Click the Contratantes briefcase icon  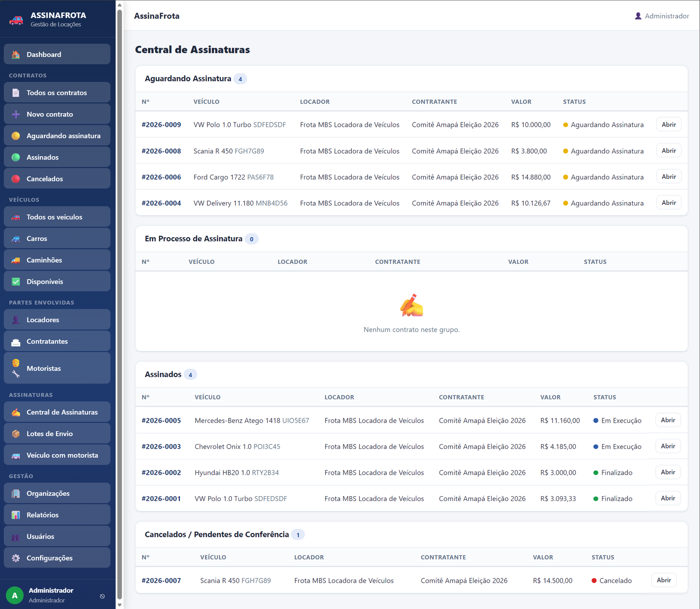coord(16,341)
